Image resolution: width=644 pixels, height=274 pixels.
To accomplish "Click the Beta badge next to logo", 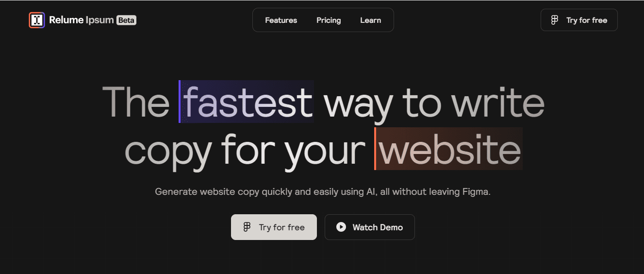I will [126, 20].
